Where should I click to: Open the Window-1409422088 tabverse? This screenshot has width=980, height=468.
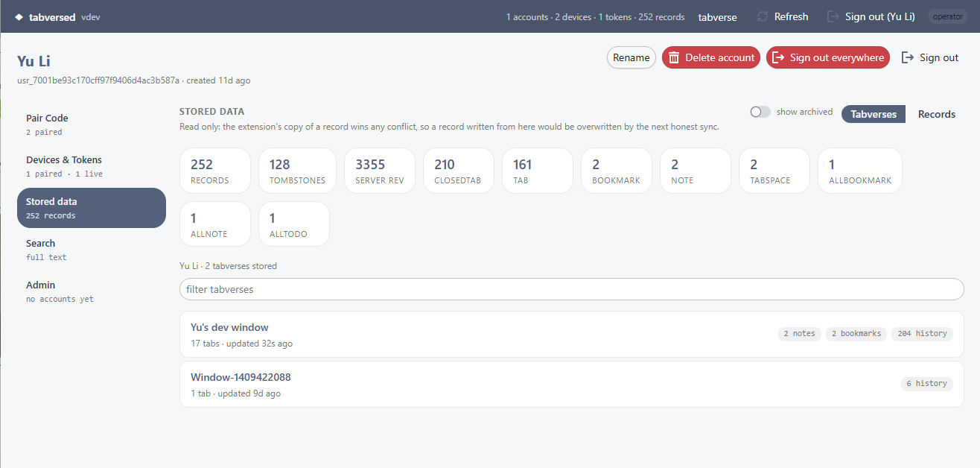point(572,384)
